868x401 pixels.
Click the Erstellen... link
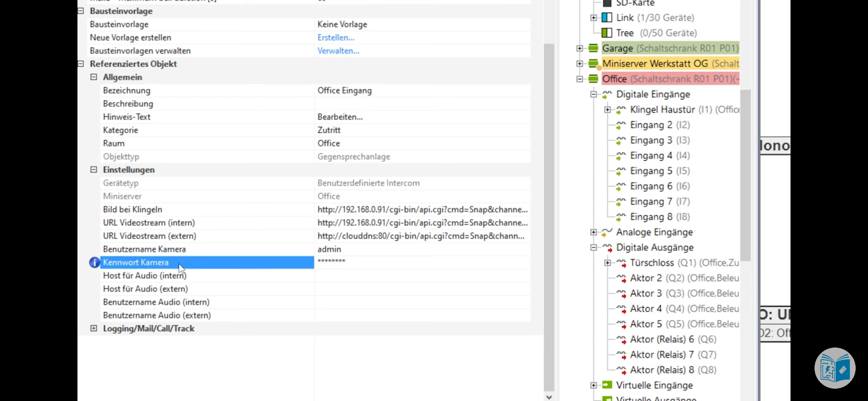point(336,38)
